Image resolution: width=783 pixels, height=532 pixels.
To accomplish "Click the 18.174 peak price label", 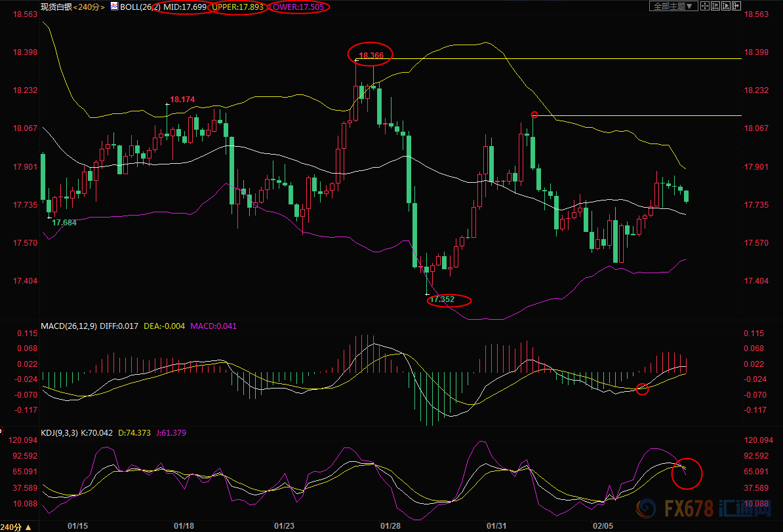I will click(x=182, y=100).
